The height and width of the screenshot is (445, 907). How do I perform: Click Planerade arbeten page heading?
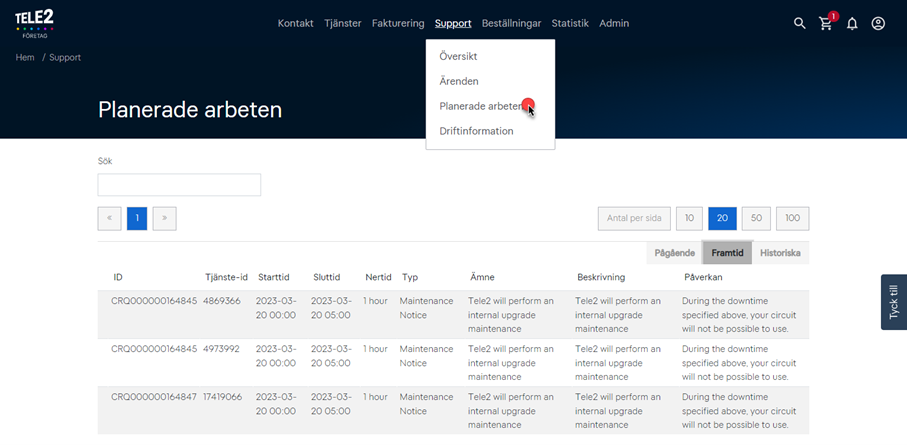[190, 110]
